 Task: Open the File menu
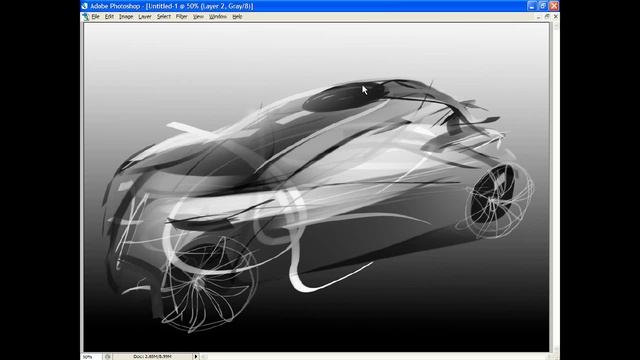click(x=95, y=17)
